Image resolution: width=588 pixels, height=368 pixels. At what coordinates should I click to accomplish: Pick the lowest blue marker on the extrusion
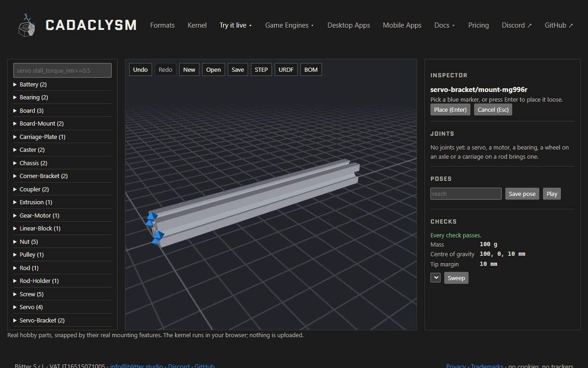tap(156, 241)
